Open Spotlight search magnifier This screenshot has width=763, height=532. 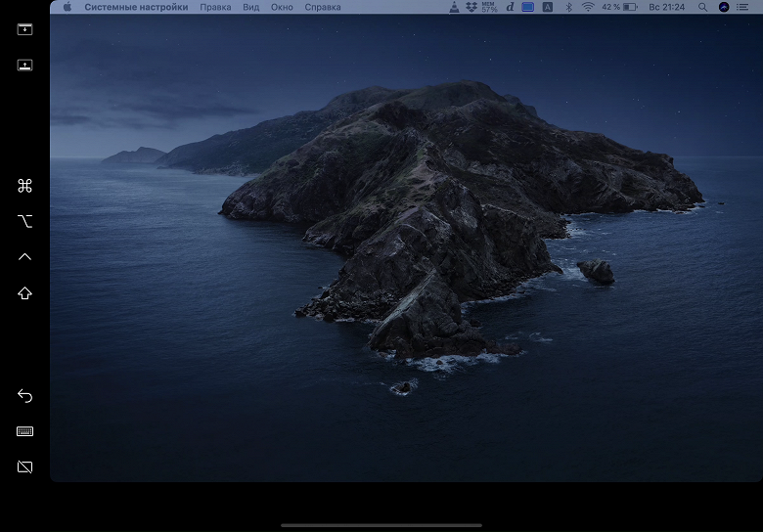tap(702, 7)
